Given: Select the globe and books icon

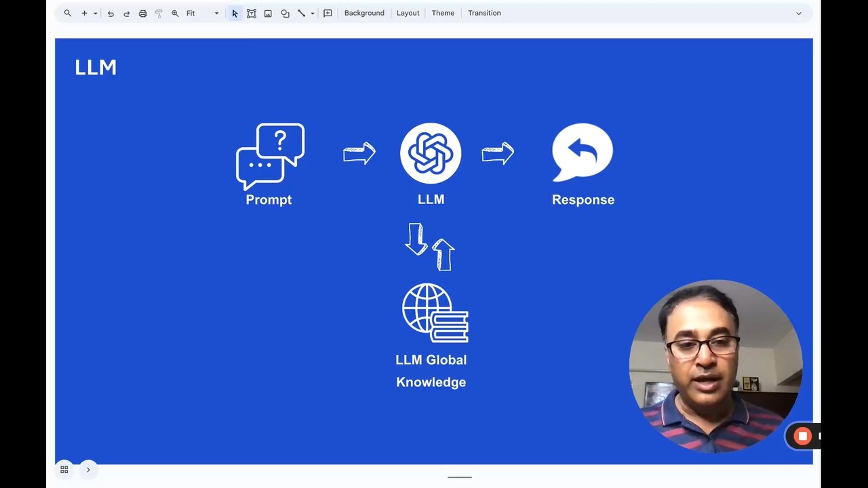Looking at the screenshot, I should coord(435,313).
